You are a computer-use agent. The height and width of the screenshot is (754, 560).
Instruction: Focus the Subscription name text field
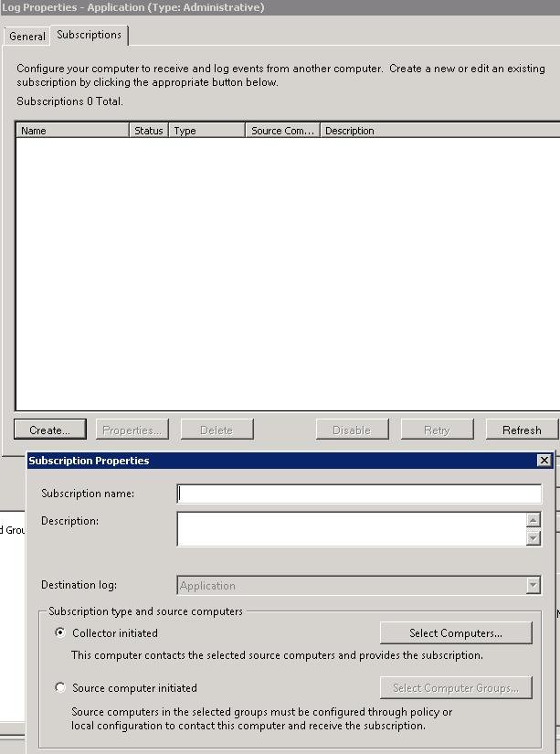click(359, 494)
